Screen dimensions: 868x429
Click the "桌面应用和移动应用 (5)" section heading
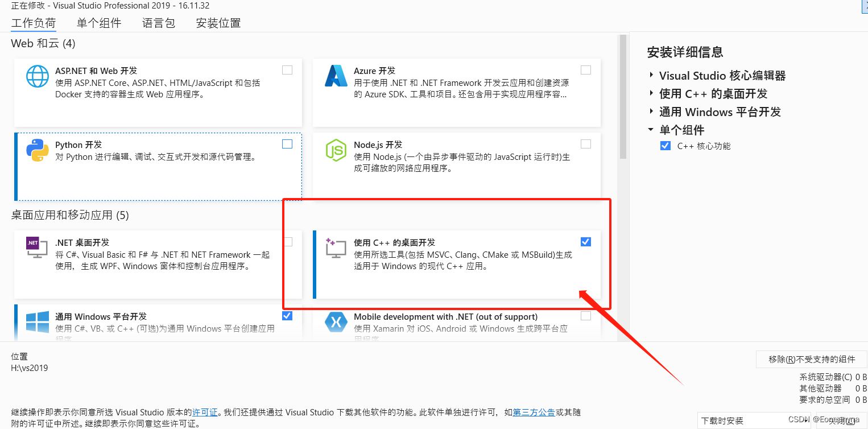(x=70, y=215)
